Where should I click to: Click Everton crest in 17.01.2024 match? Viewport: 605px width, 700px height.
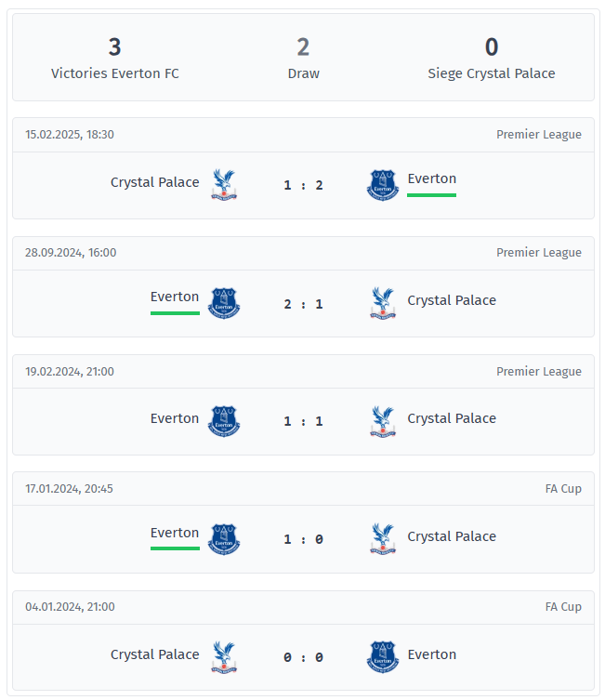coord(224,539)
